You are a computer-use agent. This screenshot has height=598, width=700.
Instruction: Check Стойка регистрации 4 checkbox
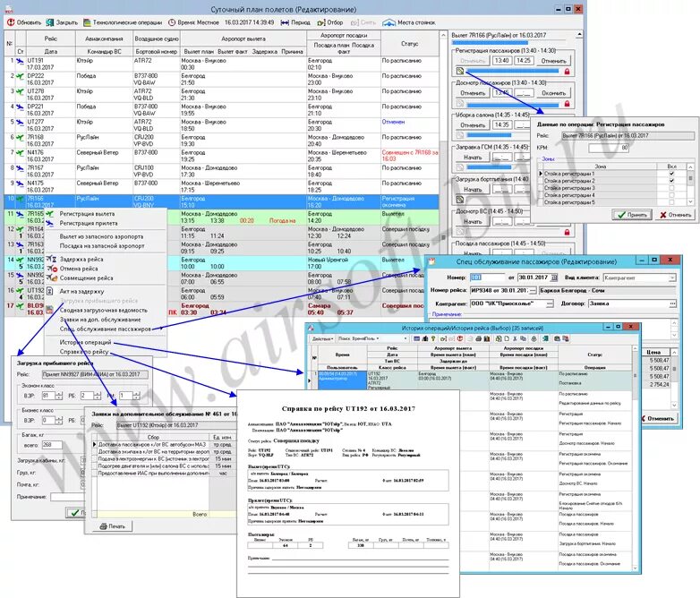click(x=671, y=195)
